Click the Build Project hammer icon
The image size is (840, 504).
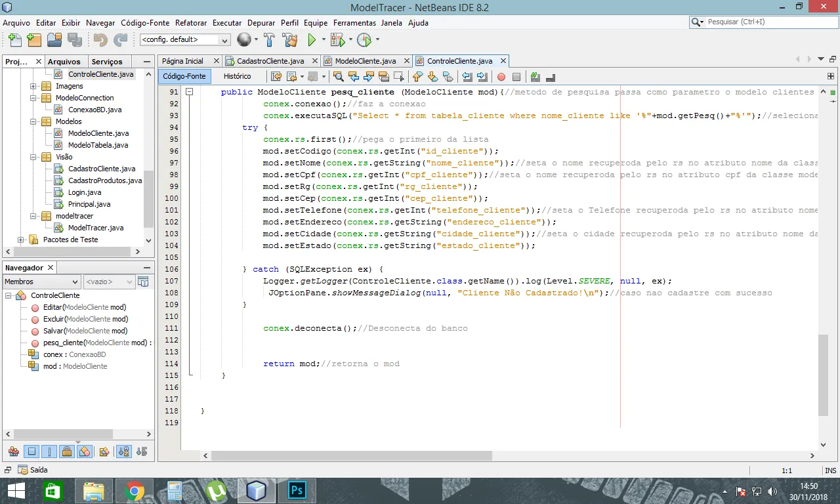coord(269,40)
